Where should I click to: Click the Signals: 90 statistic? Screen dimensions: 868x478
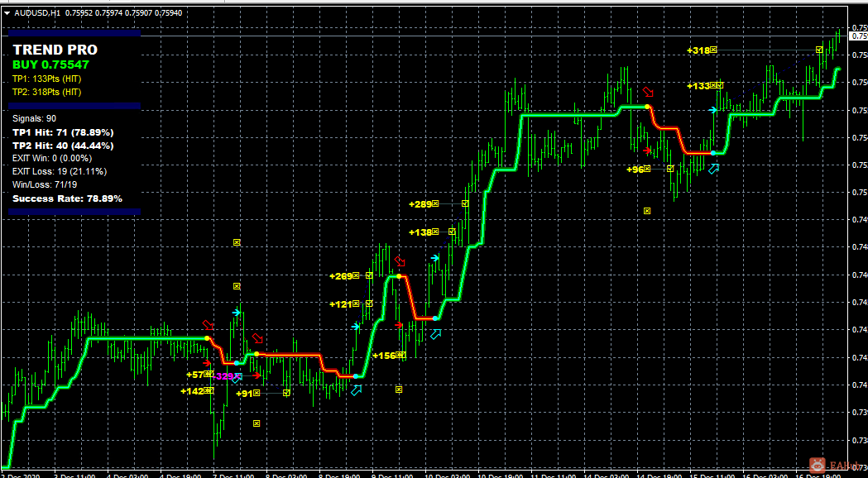click(x=34, y=118)
